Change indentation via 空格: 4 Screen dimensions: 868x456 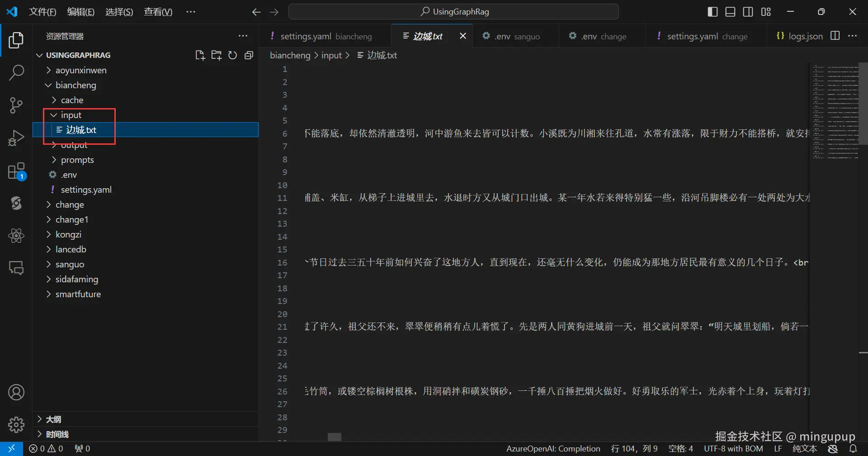click(x=680, y=448)
